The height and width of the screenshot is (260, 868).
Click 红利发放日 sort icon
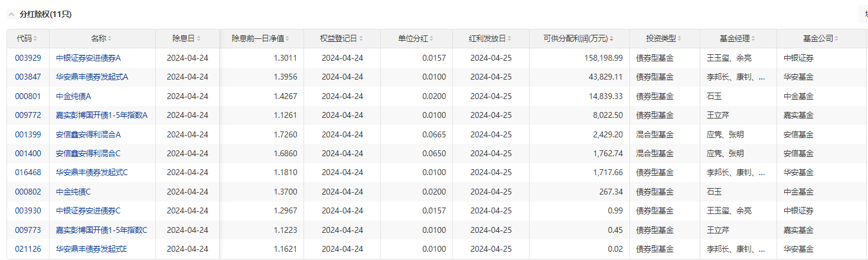click(x=510, y=39)
